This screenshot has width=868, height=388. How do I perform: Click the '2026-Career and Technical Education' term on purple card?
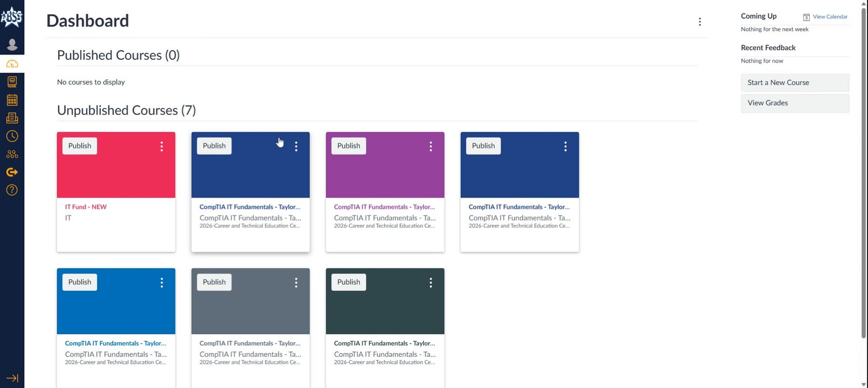[384, 226]
